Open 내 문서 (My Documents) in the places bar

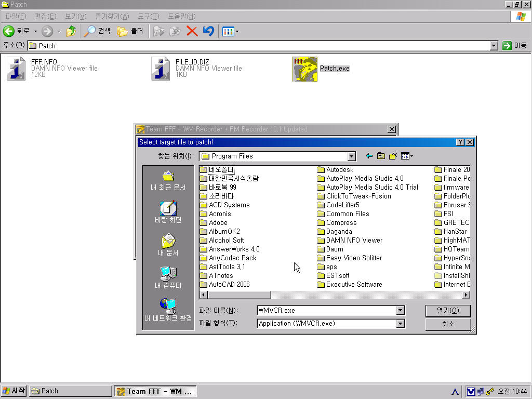(168, 245)
